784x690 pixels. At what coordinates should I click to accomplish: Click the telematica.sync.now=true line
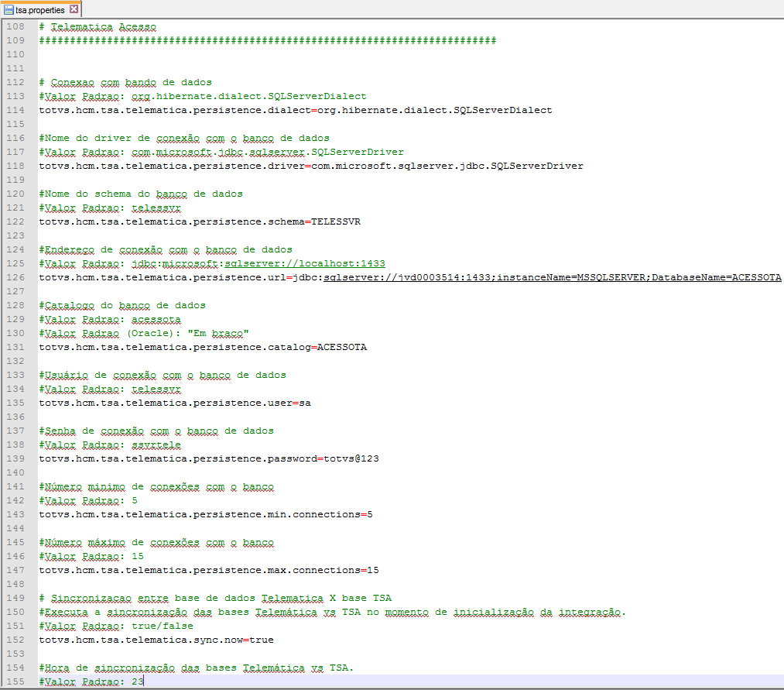pos(156,640)
